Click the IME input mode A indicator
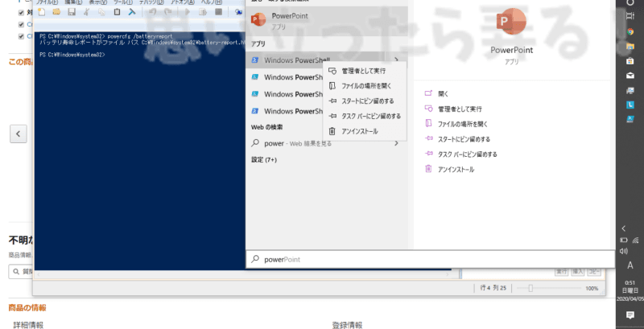The image size is (644, 329). 630,265
